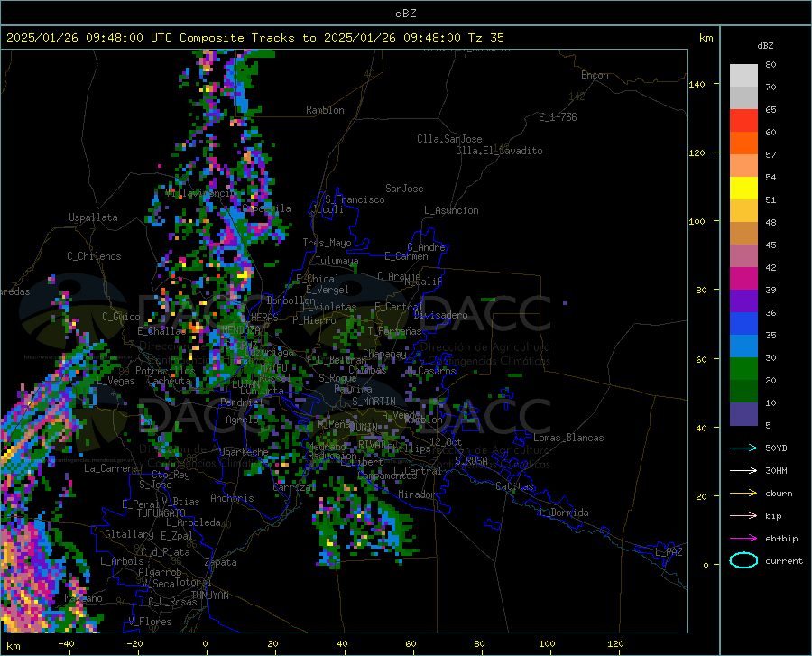Viewport: 812px width, 656px height.
Task: Click the Zapata map label
Action: [221, 562]
